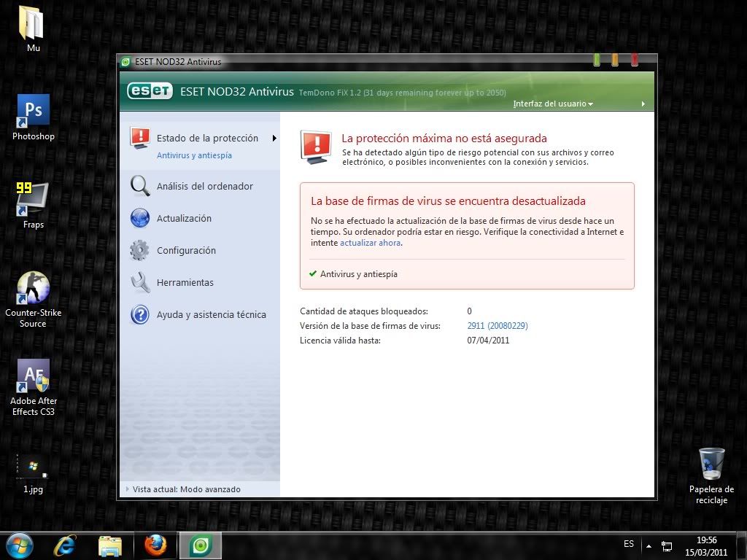The height and width of the screenshot is (560, 747).
Task: Click the red close window button
Action: pyautogui.click(x=635, y=60)
